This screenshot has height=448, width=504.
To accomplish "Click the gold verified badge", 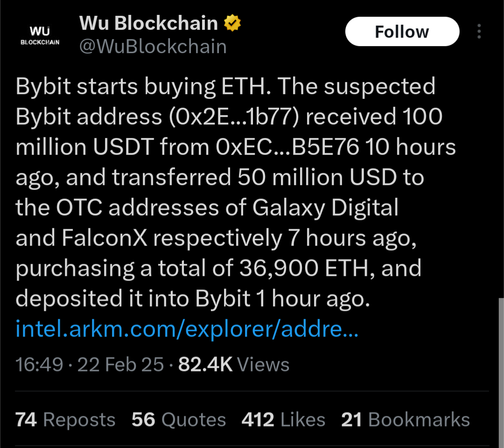I will pyautogui.click(x=232, y=23).
